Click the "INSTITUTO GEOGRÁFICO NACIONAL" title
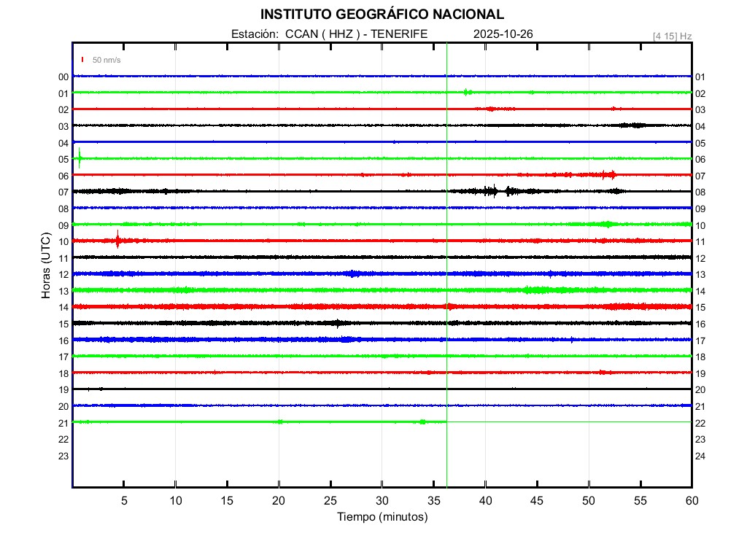747x560 pixels. [x=382, y=15]
